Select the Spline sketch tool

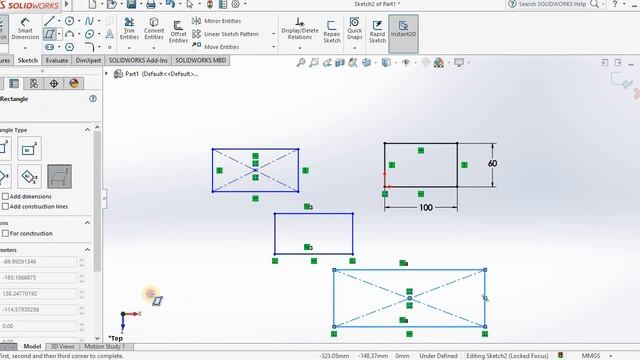click(x=89, y=21)
